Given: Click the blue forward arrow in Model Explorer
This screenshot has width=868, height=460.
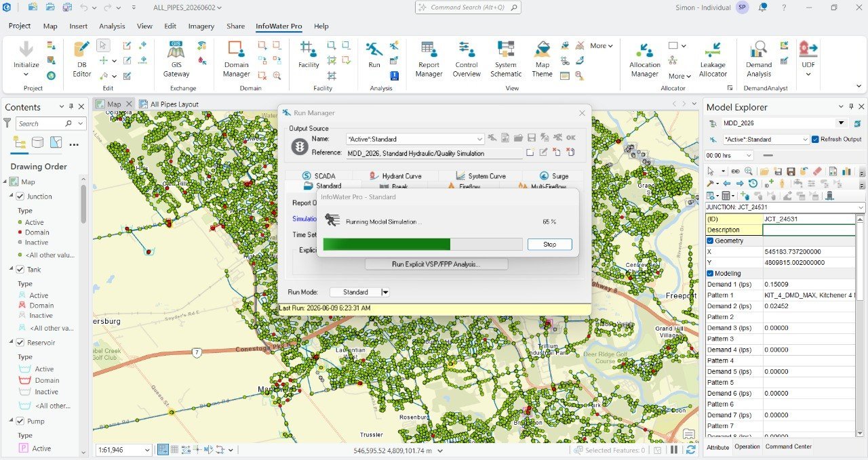Looking at the screenshot, I should (740, 184).
